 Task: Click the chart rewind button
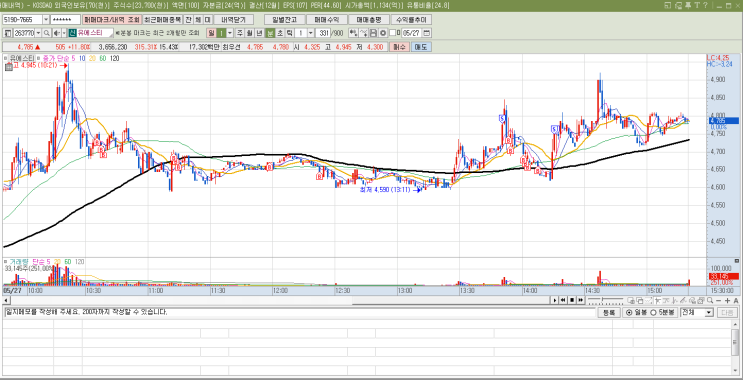coord(563,300)
